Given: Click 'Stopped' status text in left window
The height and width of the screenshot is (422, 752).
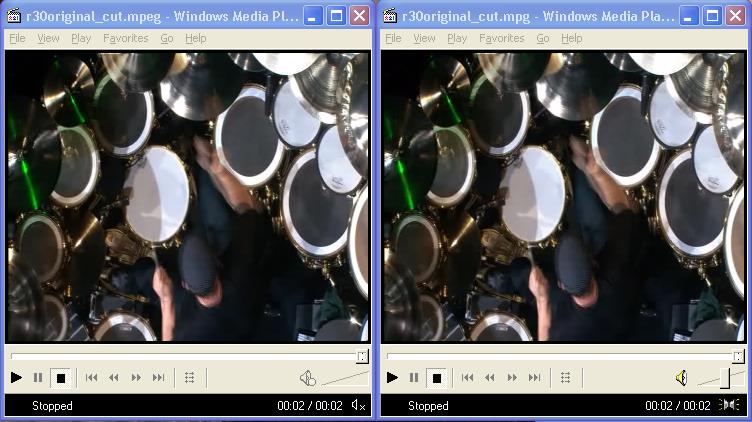Looking at the screenshot, I should [x=52, y=406].
